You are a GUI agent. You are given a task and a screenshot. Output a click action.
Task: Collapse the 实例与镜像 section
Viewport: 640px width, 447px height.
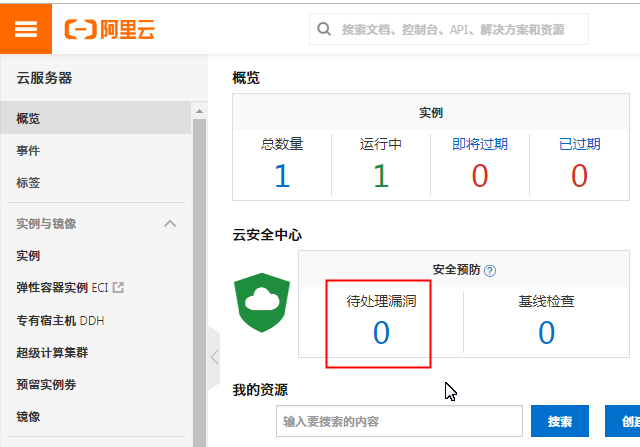(170, 224)
